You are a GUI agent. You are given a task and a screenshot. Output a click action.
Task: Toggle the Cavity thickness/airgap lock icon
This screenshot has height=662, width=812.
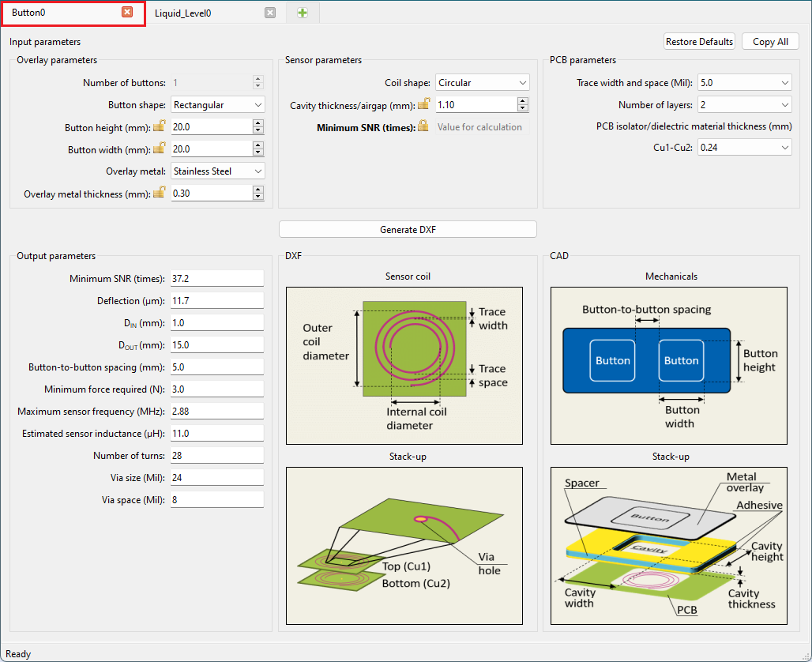click(423, 104)
